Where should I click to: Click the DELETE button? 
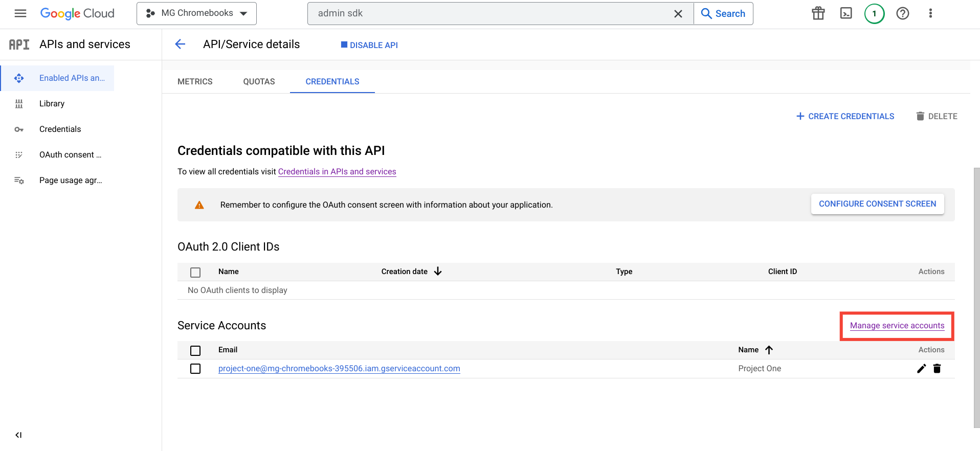tap(937, 117)
